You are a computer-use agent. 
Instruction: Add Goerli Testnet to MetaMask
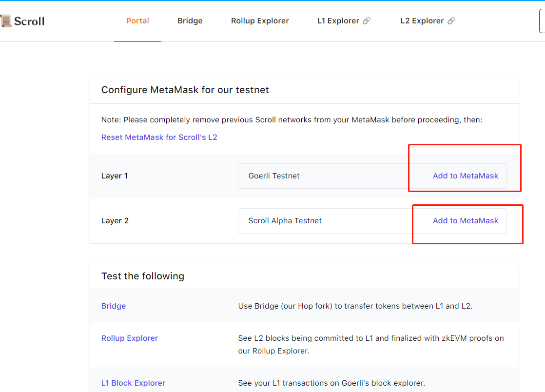pyautogui.click(x=466, y=176)
